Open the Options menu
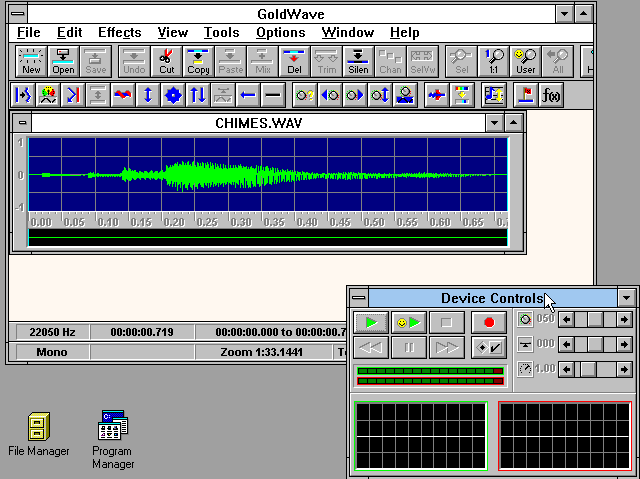Viewport: 640px width, 479px height. pyautogui.click(x=281, y=33)
